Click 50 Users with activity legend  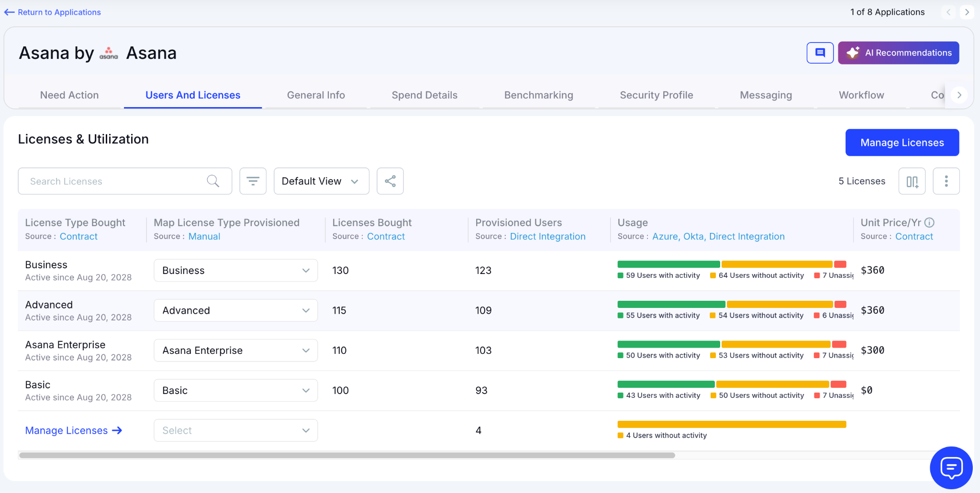click(658, 355)
